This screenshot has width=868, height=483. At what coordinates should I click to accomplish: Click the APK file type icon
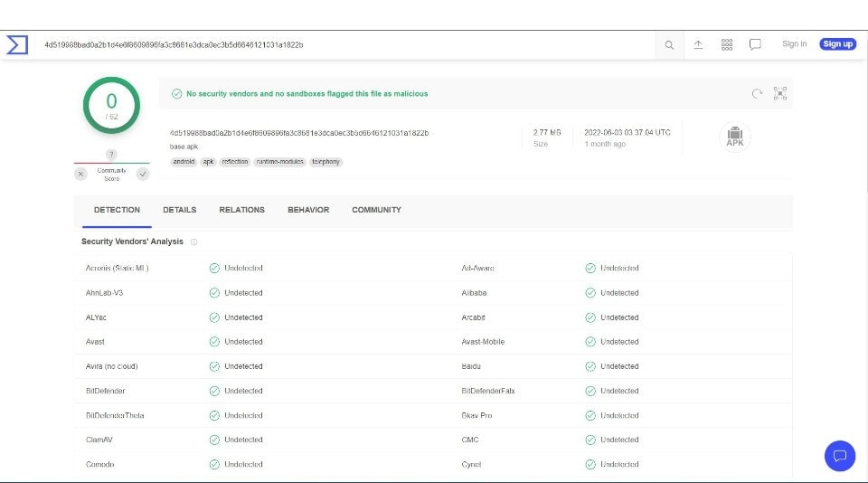[734, 137]
